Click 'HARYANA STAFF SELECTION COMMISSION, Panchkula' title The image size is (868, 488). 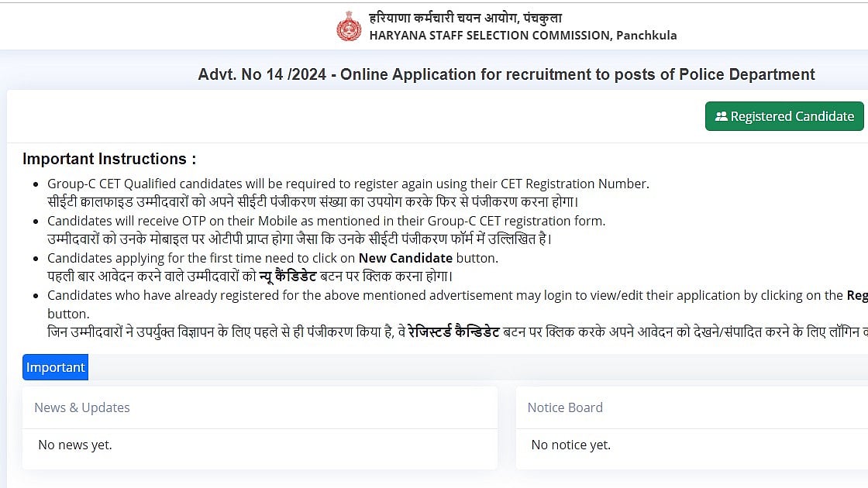pyautogui.click(x=522, y=36)
